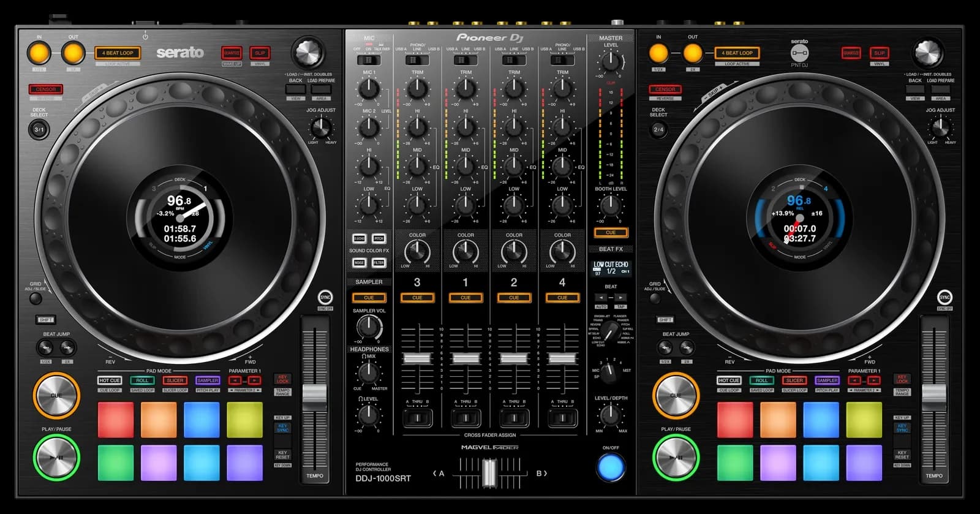Image resolution: width=980 pixels, height=514 pixels.
Task: Toggle SLIP mode on the right deck
Action: pyautogui.click(x=879, y=53)
